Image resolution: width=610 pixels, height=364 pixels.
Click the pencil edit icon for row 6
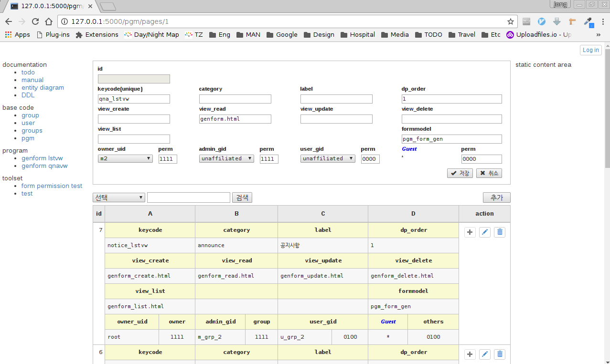pyautogui.click(x=485, y=354)
